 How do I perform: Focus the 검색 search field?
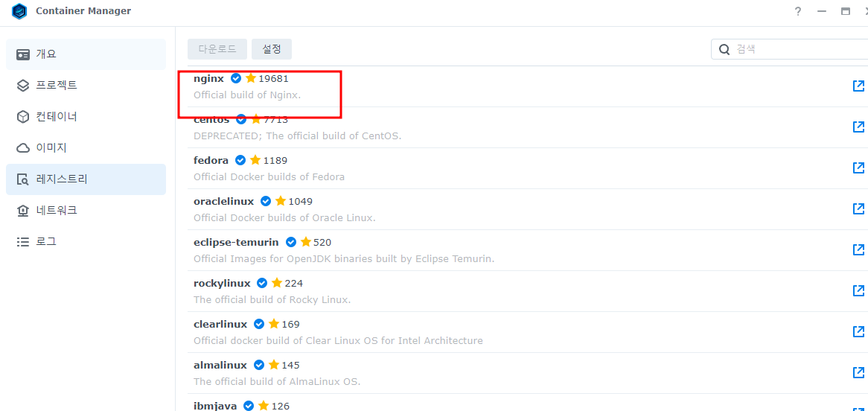coord(789,48)
